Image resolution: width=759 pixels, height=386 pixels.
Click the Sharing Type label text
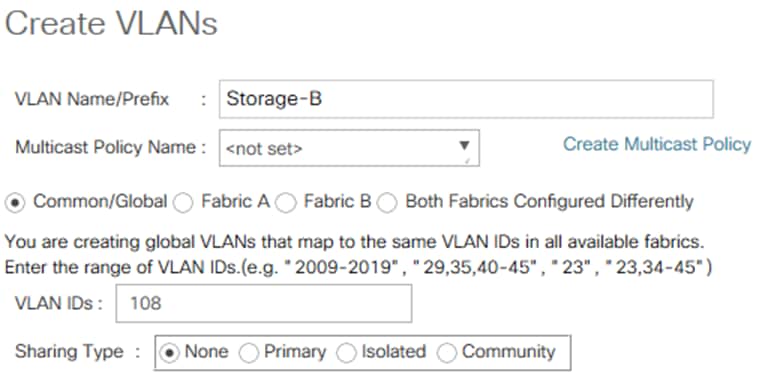coord(69,352)
